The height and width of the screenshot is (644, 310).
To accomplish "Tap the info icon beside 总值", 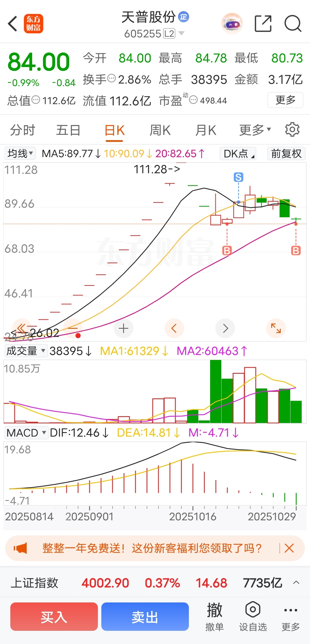I will point(36,100).
